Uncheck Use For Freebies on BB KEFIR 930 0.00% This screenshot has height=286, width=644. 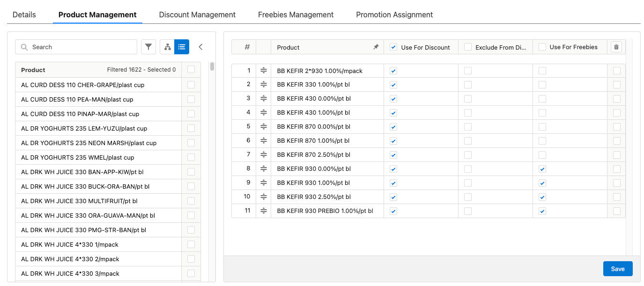tap(542, 169)
